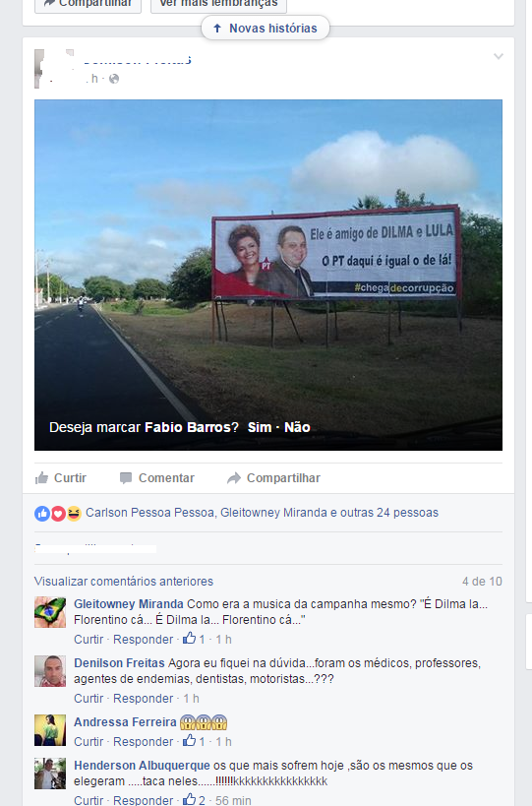Like Denilson Freitas's comment via Curtir
532x806 pixels.
(89, 699)
